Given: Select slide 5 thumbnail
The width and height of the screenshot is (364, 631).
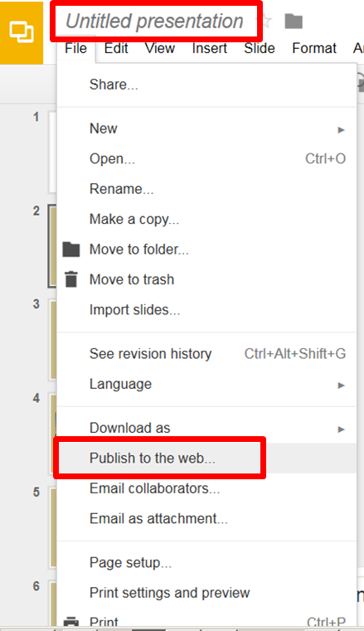Looking at the screenshot, I should (x=53, y=527).
